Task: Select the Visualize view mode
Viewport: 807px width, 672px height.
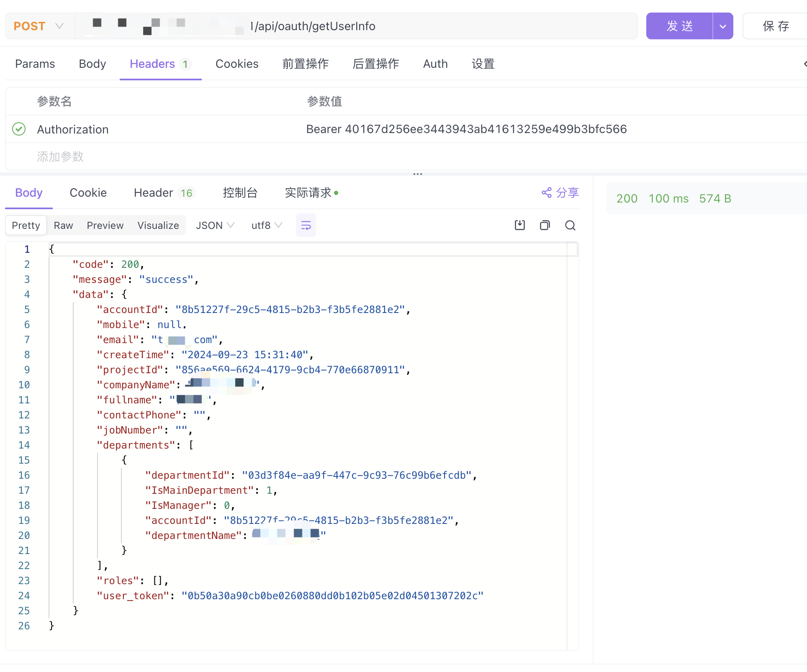Action: pyautogui.click(x=158, y=225)
